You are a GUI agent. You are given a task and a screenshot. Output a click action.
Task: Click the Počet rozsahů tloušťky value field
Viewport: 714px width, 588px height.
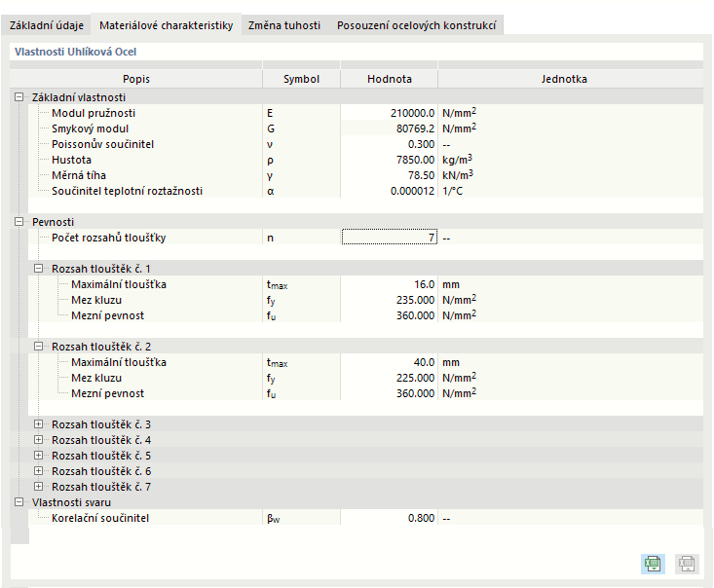coord(389,238)
